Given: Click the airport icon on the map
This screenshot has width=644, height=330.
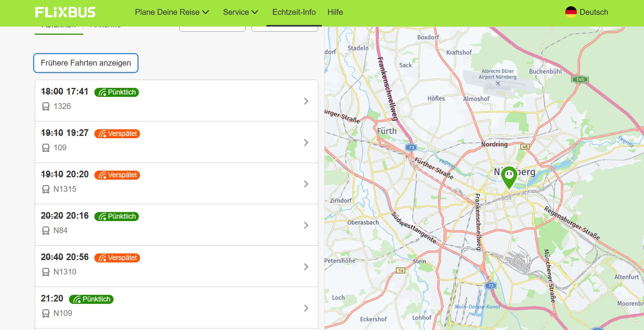Looking at the screenshot, I should pos(498,83).
